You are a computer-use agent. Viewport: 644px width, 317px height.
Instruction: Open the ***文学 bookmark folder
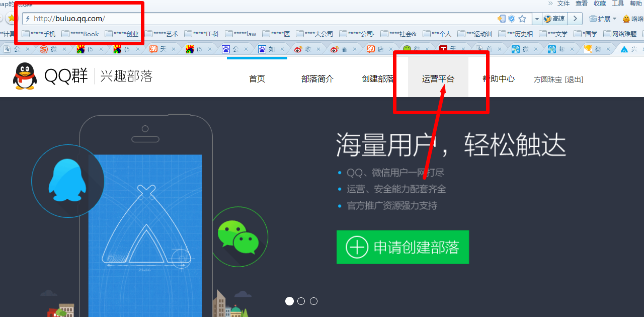(553, 34)
